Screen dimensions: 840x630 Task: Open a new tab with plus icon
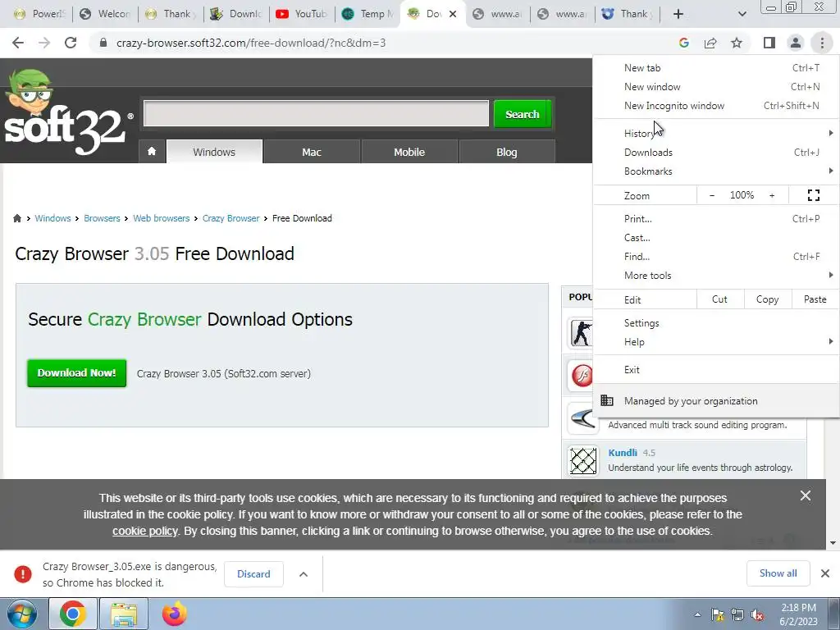(x=678, y=14)
